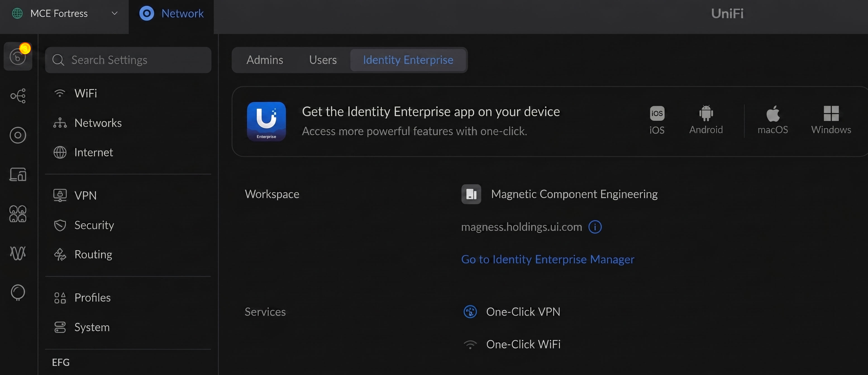Go to Identity Enterprise Manager
The image size is (868, 375).
coord(548,259)
